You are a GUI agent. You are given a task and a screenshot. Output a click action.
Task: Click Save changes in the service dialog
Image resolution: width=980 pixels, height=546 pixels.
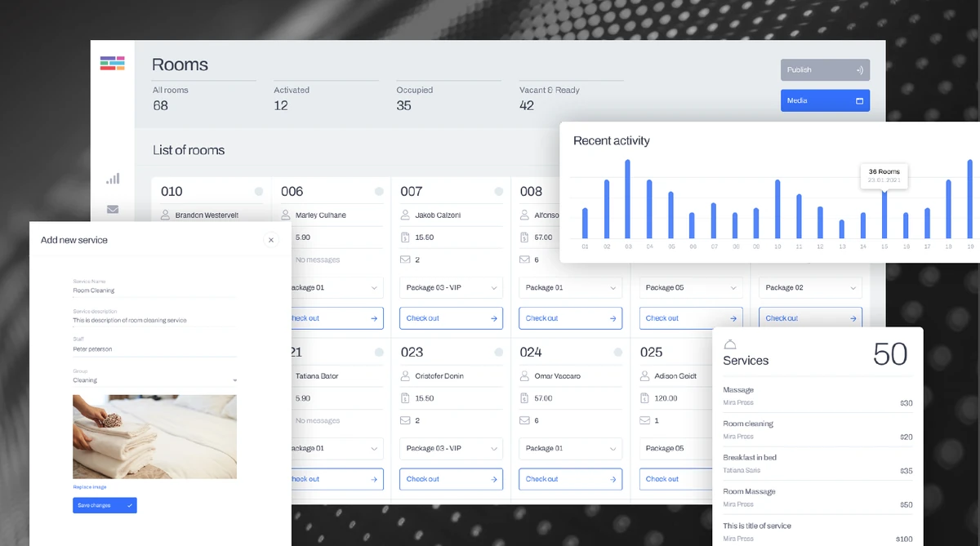tap(105, 505)
